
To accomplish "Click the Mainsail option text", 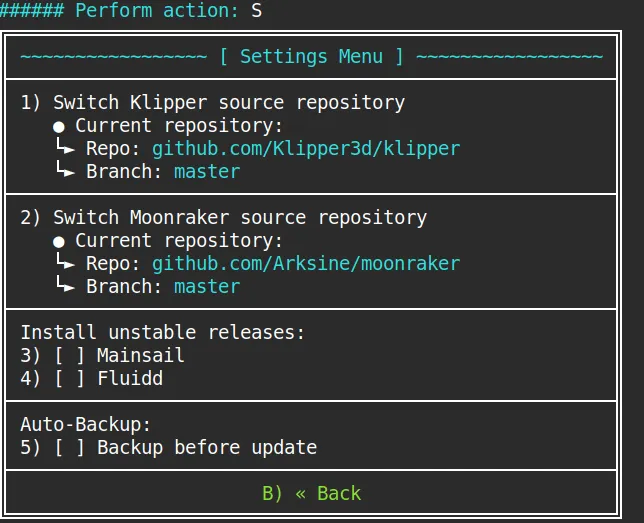I will pyautogui.click(x=140, y=355).
